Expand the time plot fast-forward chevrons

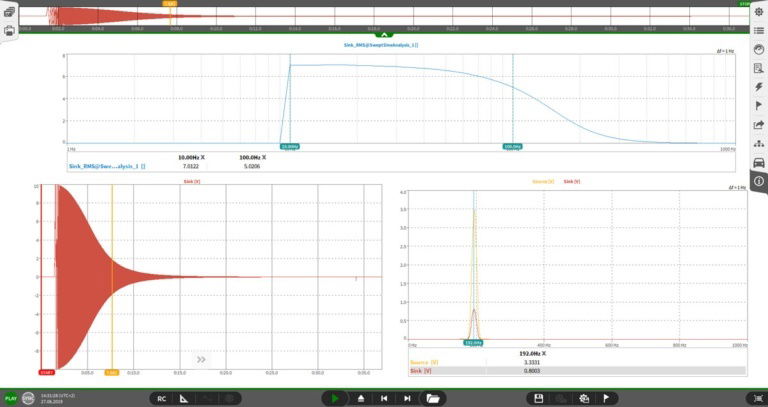(x=201, y=359)
